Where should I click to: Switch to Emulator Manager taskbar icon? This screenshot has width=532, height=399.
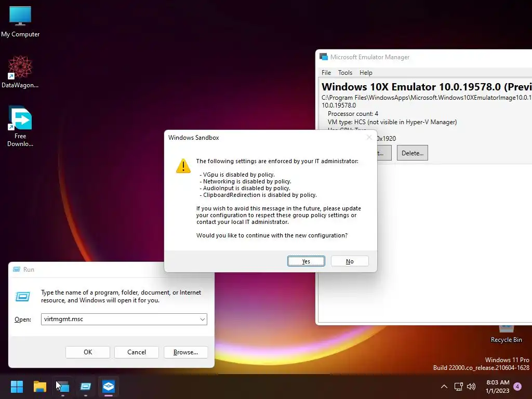[x=63, y=387]
